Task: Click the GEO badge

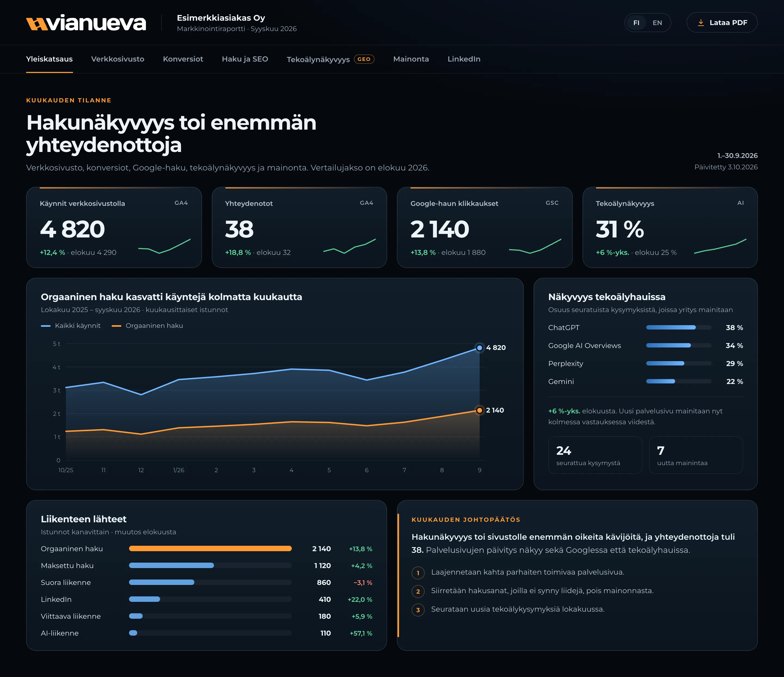Action: coord(364,59)
